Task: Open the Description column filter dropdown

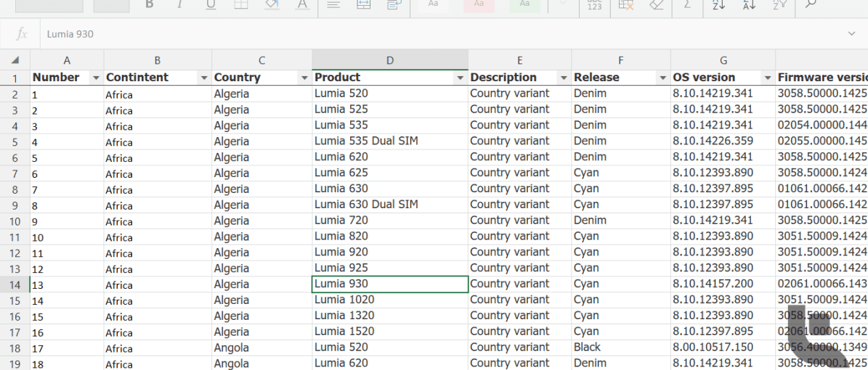Action: 564,78
